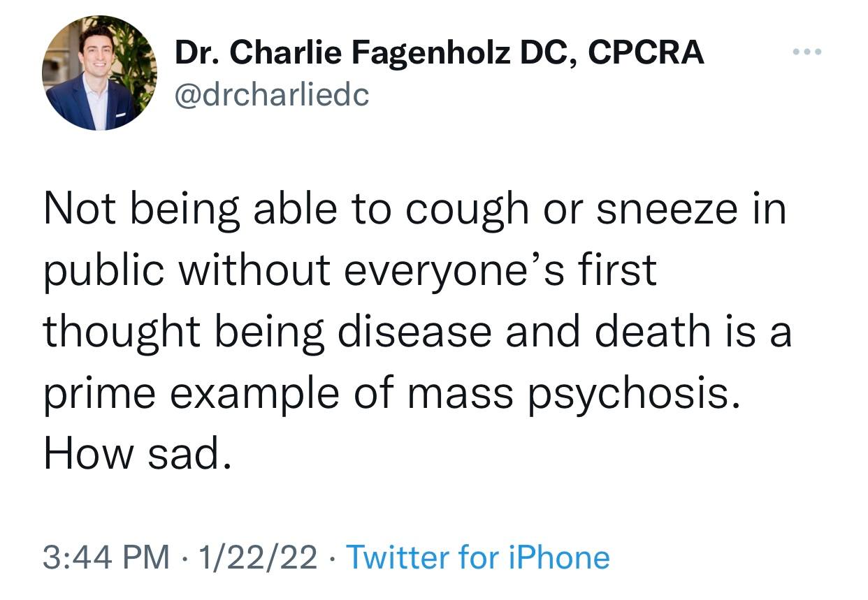Open the @drcharliedc handle
This screenshot has height=600, width=868.
271,94
